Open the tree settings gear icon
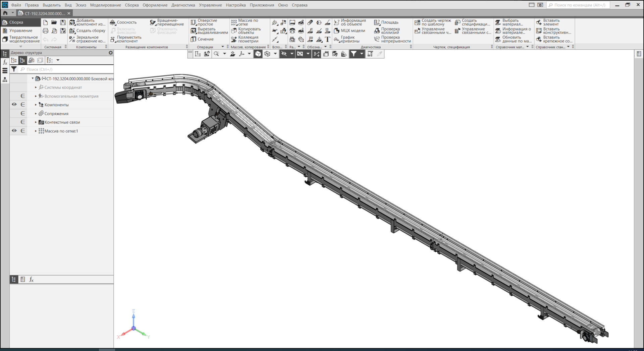Image resolution: width=644 pixels, height=351 pixels. (111, 53)
